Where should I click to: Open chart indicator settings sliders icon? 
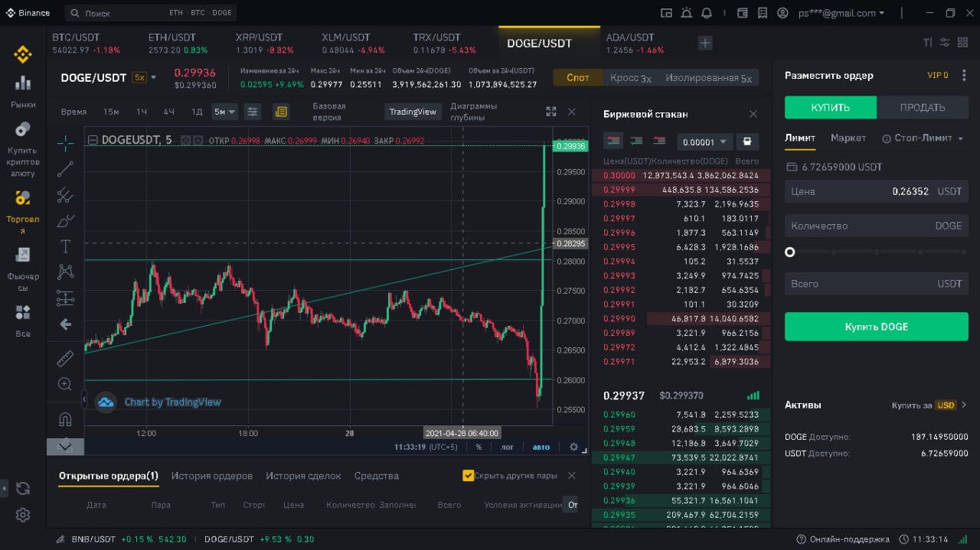253,112
